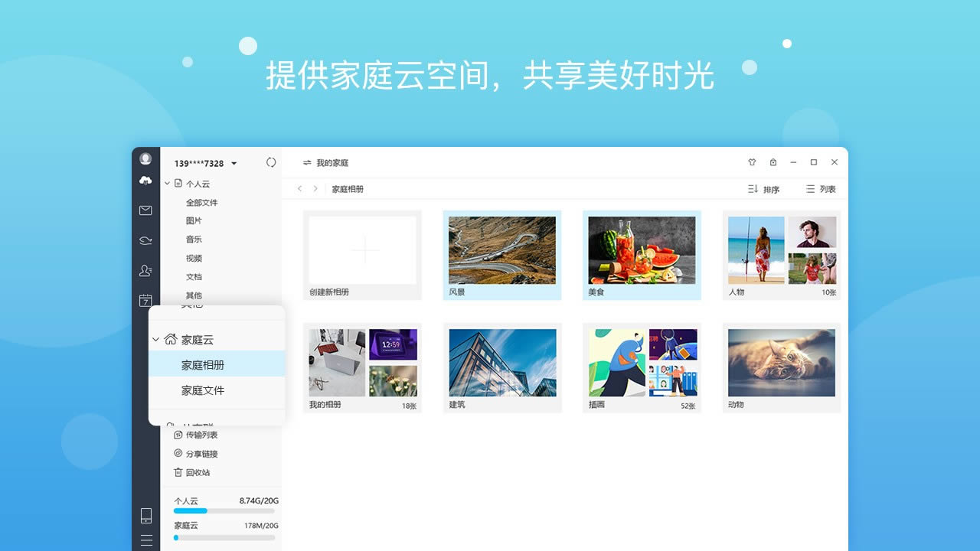Open the 人物 album thumbnail
Viewport: 980px width, 551px height.
(782, 250)
